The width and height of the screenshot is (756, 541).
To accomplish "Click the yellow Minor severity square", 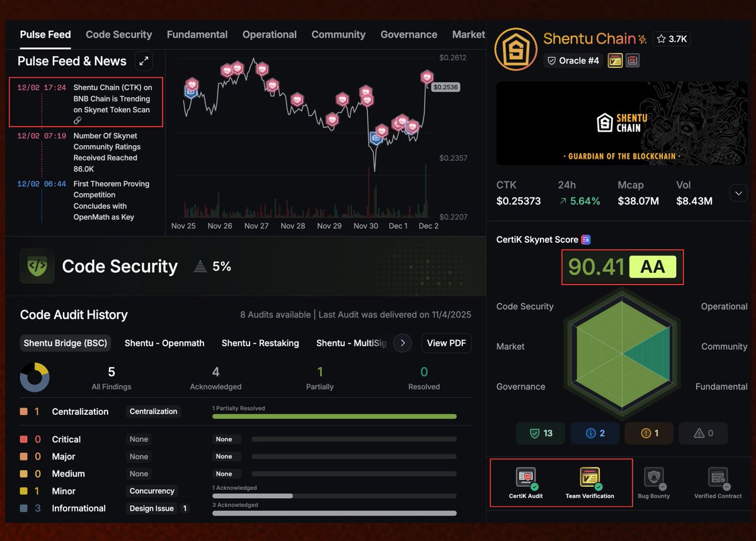I will click(x=23, y=491).
